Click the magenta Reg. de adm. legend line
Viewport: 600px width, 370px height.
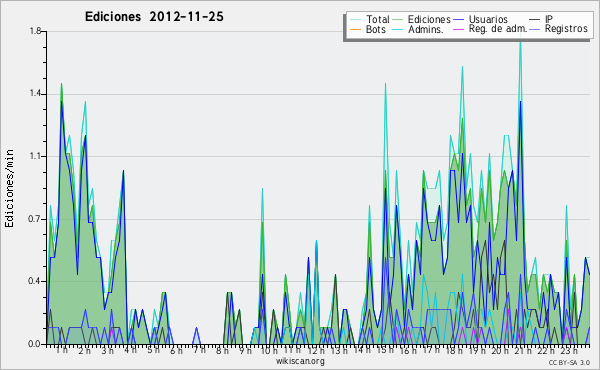point(458,29)
